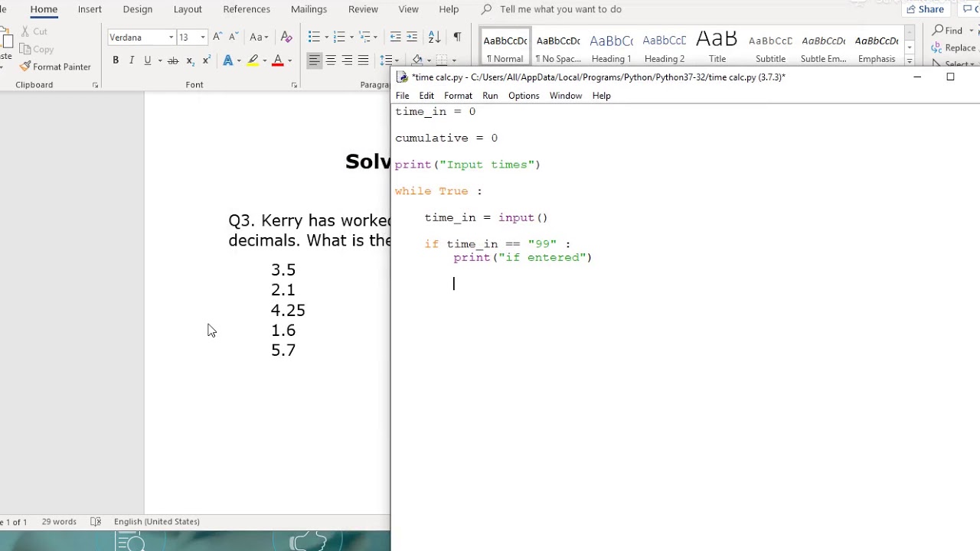Toggle Superscript formatting
The height and width of the screenshot is (551, 980).
coord(206,60)
